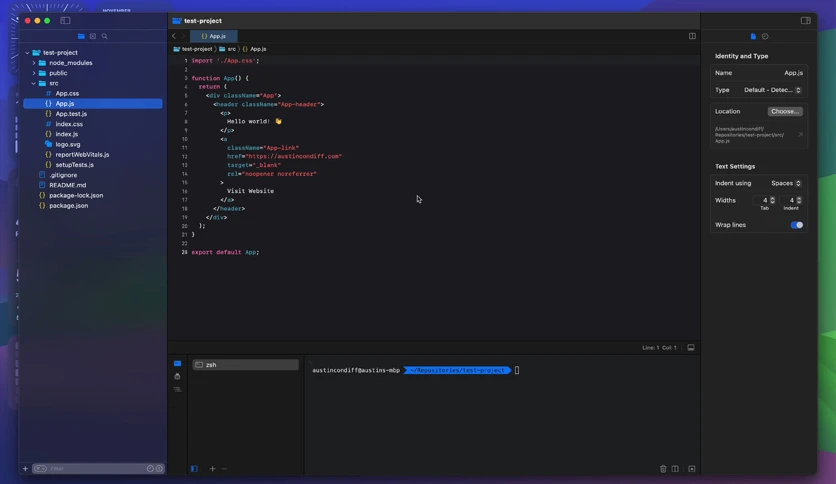Open the Find navigator magnifier icon
This screenshot has width=836, height=484.
[104, 36]
